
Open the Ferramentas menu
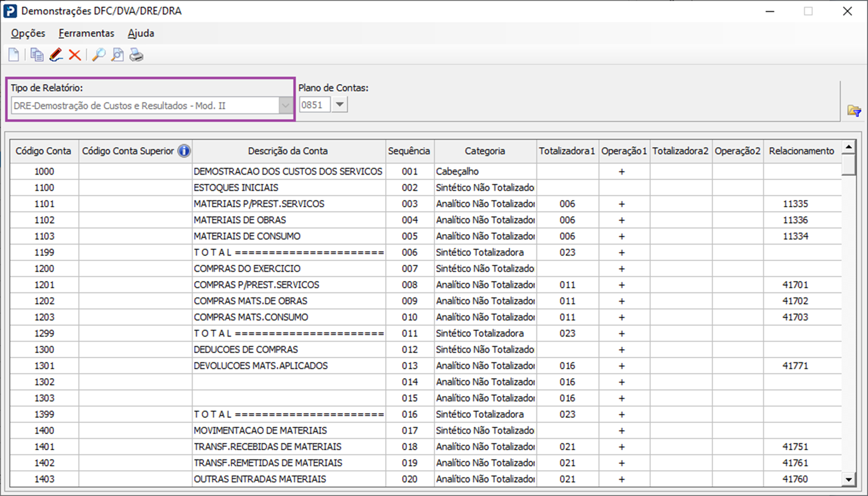pos(86,33)
